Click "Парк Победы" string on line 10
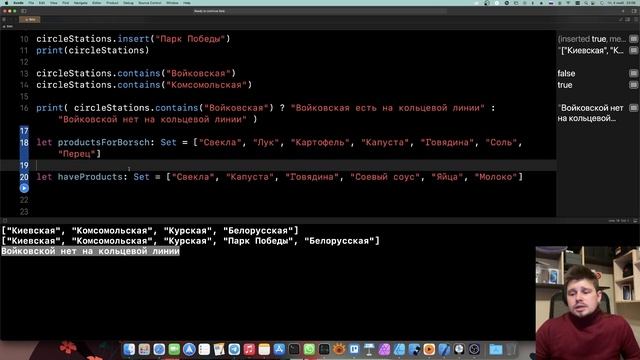 (x=190, y=39)
